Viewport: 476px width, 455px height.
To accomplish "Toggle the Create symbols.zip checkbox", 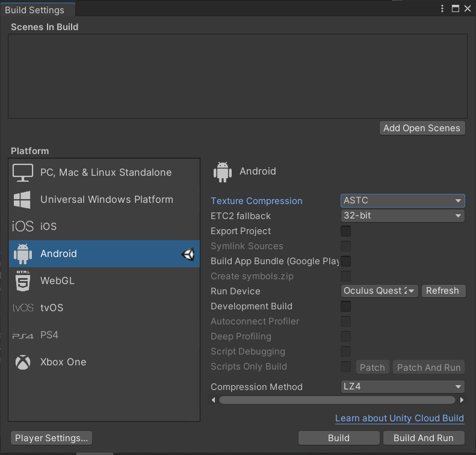I will [x=345, y=276].
